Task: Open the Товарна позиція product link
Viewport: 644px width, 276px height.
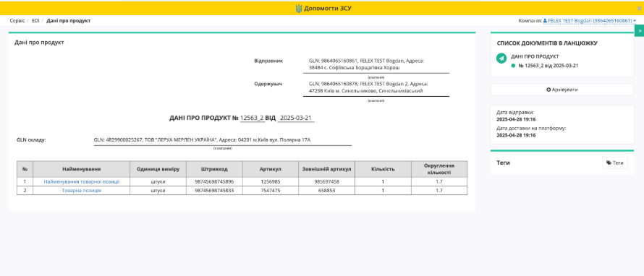Action: [x=81, y=190]
